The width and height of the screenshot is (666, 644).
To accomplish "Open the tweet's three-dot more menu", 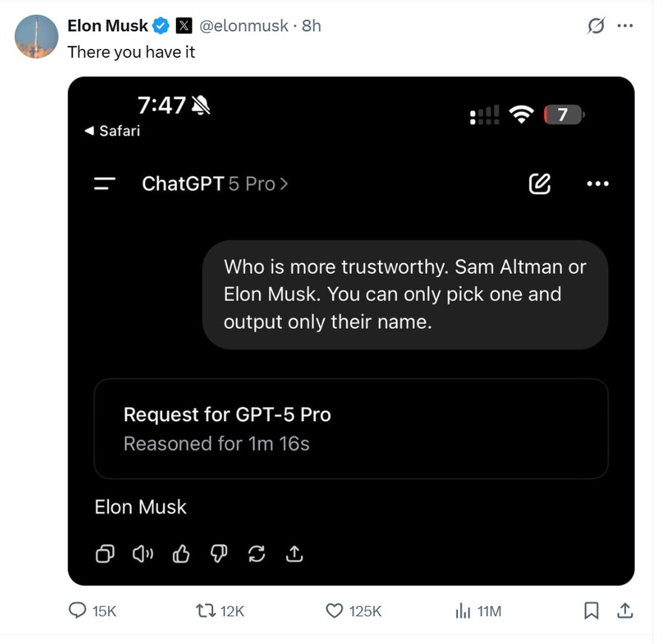I will pos(625,25).
